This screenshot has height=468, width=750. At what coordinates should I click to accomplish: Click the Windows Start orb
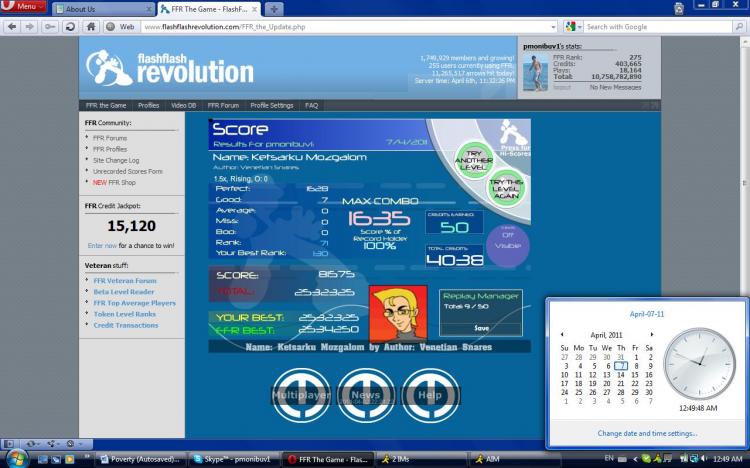click(17, 458)
